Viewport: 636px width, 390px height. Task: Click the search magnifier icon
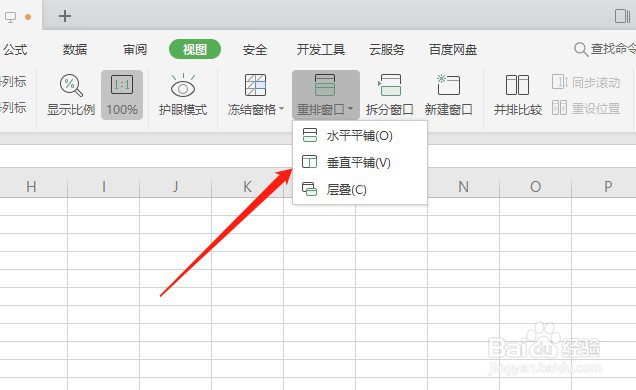[581, 49]
